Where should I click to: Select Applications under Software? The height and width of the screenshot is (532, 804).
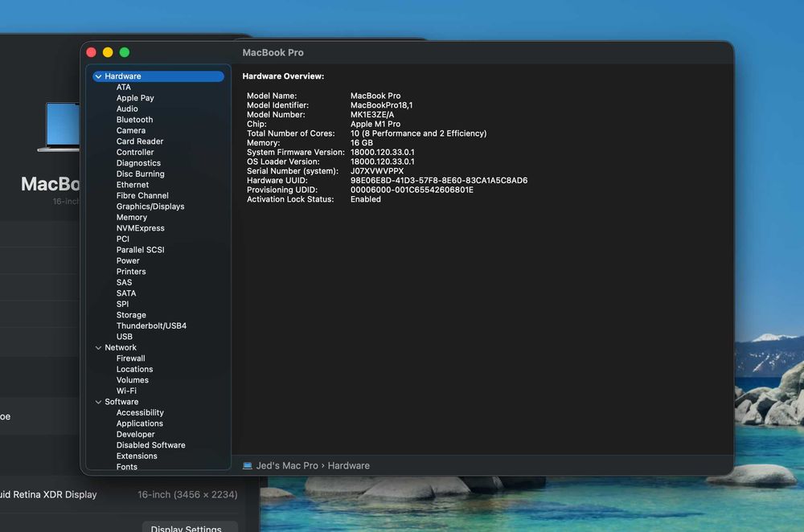(139, 424)
